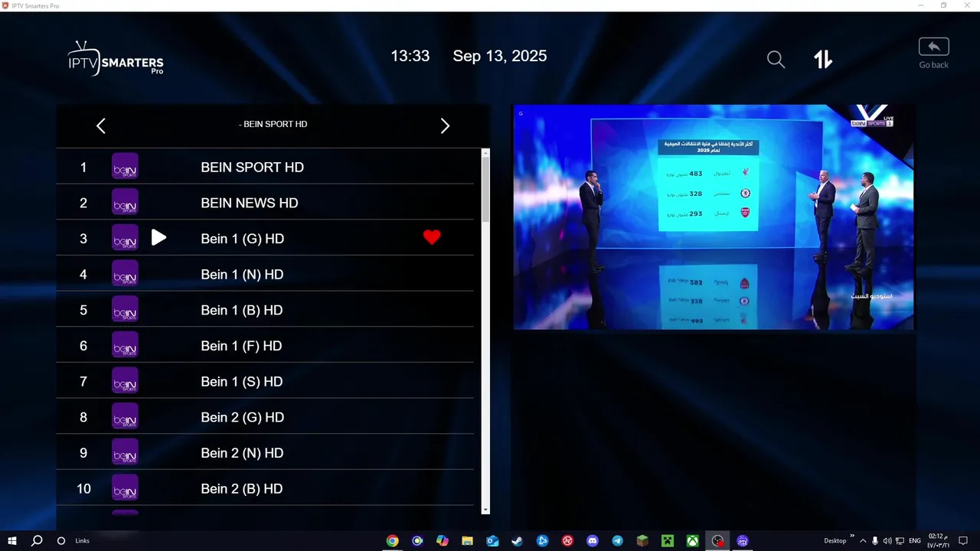Screen dimensions: 980x551
Task: Open Windows taskbar search
Action: point(37,541)
